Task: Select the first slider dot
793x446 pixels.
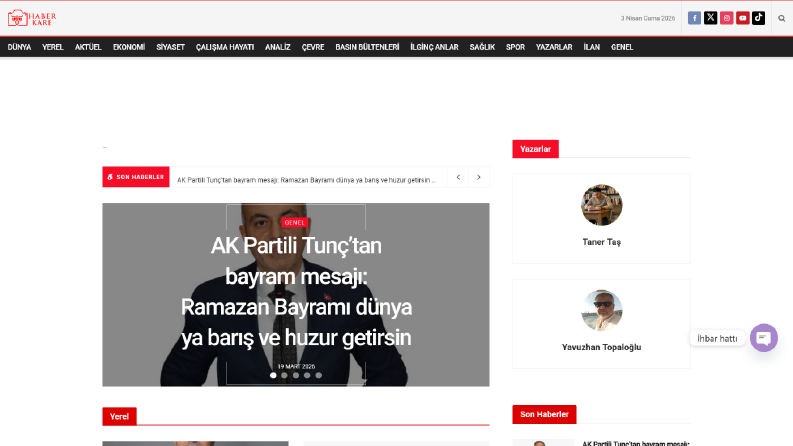Action: (273, 375)
